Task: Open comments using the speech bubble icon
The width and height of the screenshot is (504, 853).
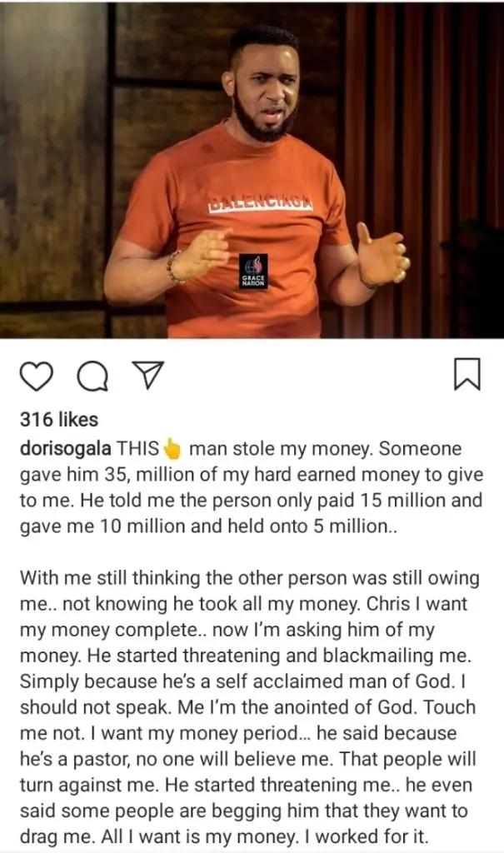Action: (x=92, y=377)
